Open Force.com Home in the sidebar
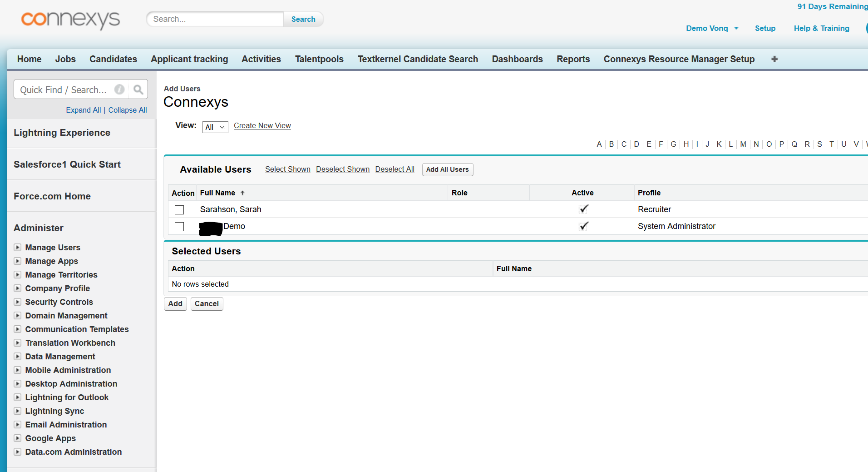This screenshot has width=868, height=472. pos(52,196)
